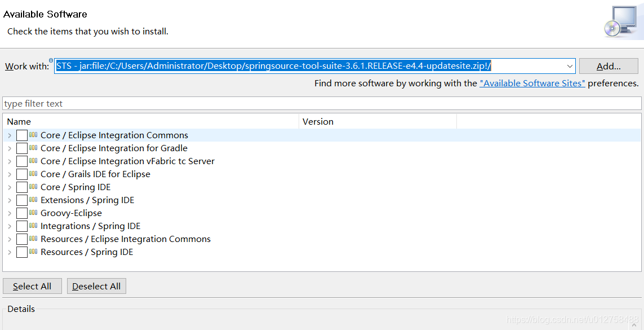This screenshot has width=644, height=330.
Task: Click category icon beside Groovy-Eclipse
Action: click(x=33, y=213)
